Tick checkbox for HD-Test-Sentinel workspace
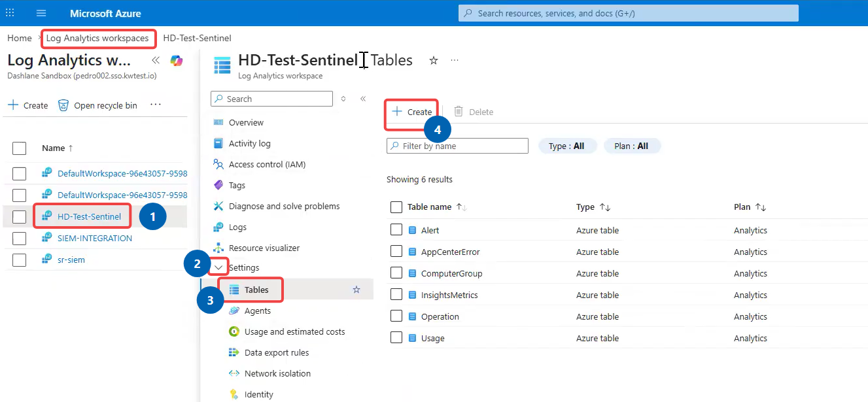The width and height of the screenshot is (868, 402). pyautogui.click(x=20, y=216)
